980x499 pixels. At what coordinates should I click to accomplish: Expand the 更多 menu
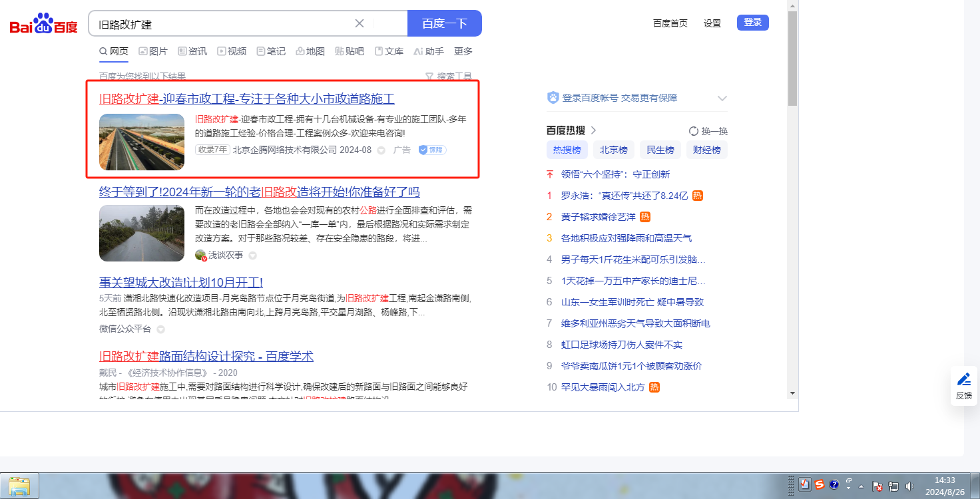463,51
